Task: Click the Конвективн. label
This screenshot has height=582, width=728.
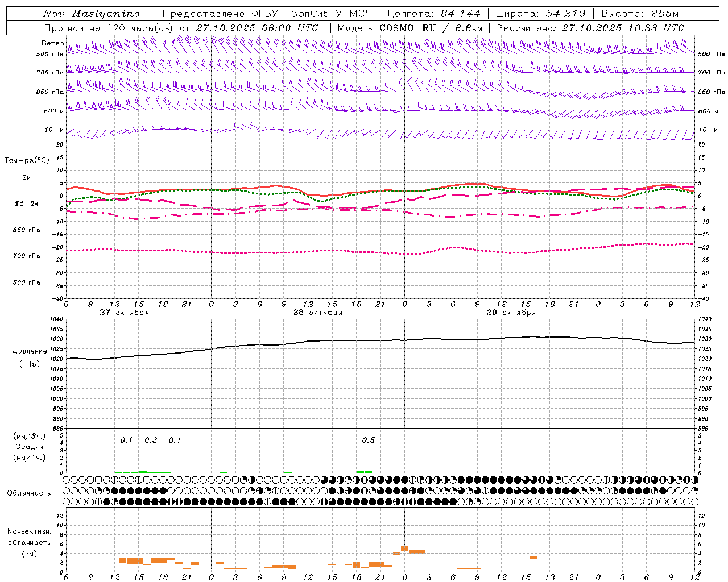Action: [x=30, y=531]
